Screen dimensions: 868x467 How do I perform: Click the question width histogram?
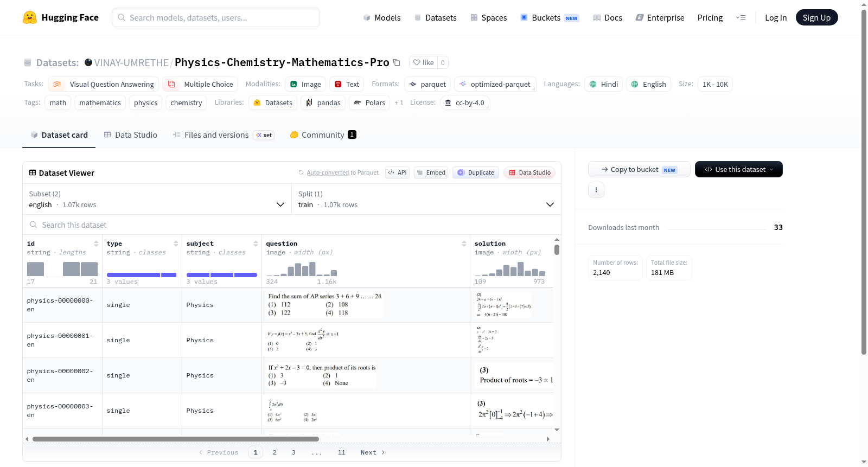click(x=302, y=268)
